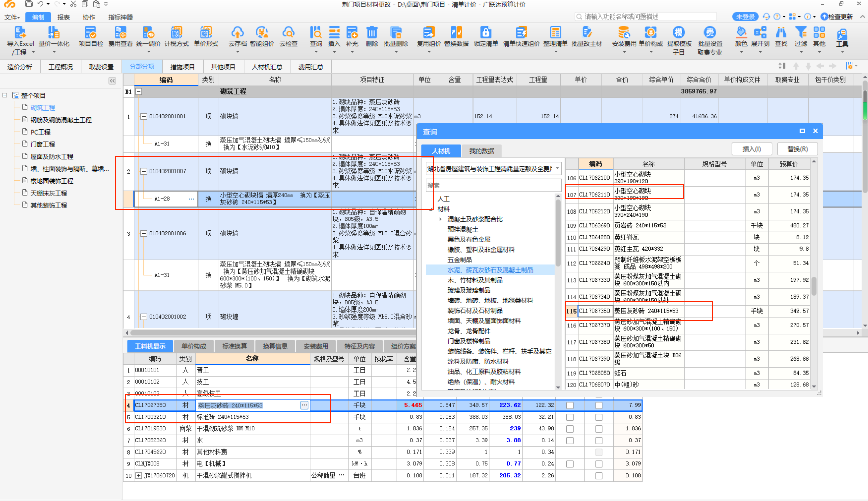Screen dimensions: 868x501
Task: Click the 查询 material list vertical scrollbar
Action: point(814,286)
